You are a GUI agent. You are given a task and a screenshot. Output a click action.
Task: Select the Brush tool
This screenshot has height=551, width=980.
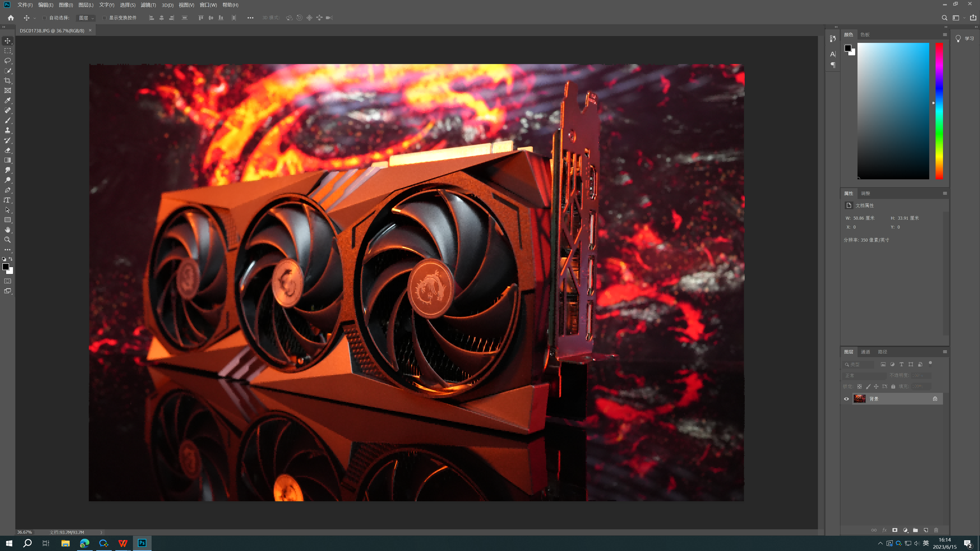(8, 121)
